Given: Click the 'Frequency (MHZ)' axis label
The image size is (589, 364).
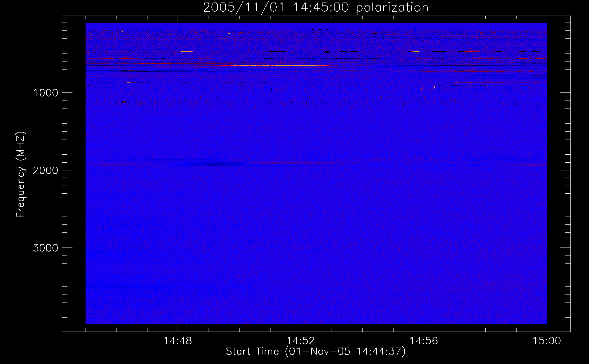Looking at the screenshot, I should click(20, 175).
